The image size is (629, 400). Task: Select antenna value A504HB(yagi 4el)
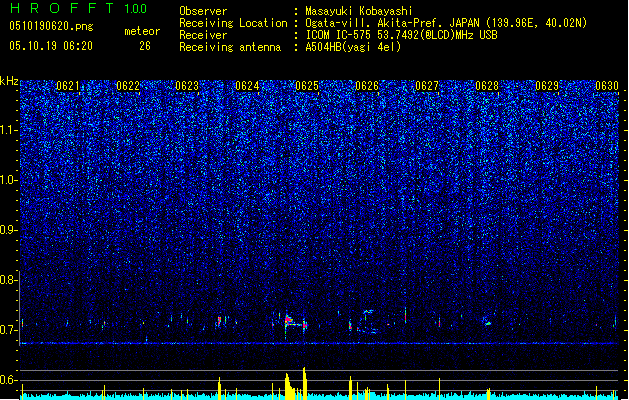coord(353,47)
